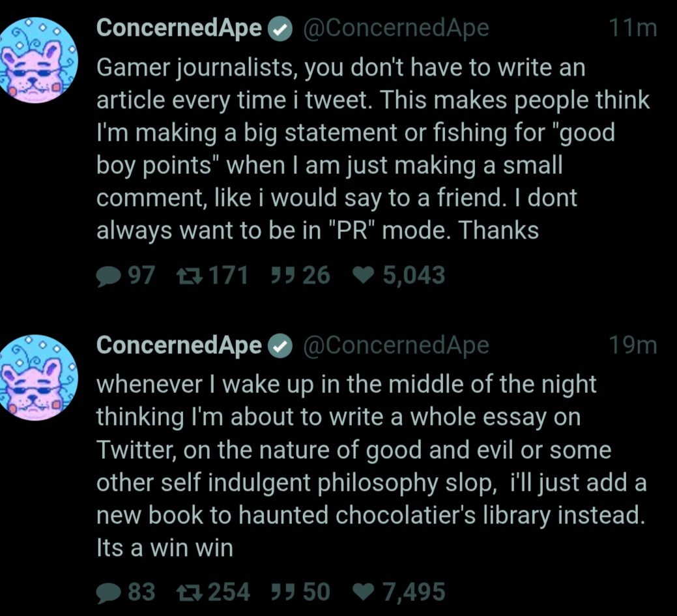Open the Gamer journalists tweet text
Screen dimensions: 677x616
pos(373,149)
